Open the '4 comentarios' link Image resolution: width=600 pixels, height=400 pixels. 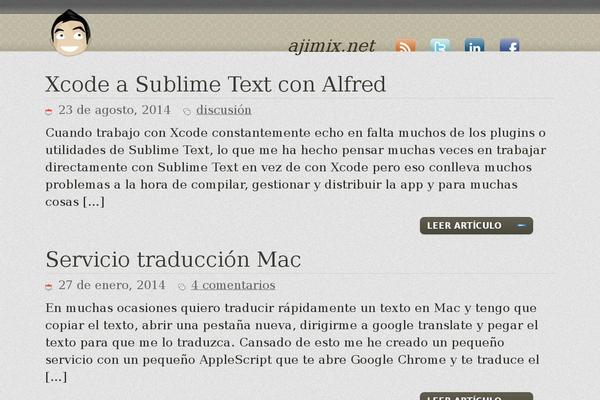pyautogui.click(x=233, y=285)
